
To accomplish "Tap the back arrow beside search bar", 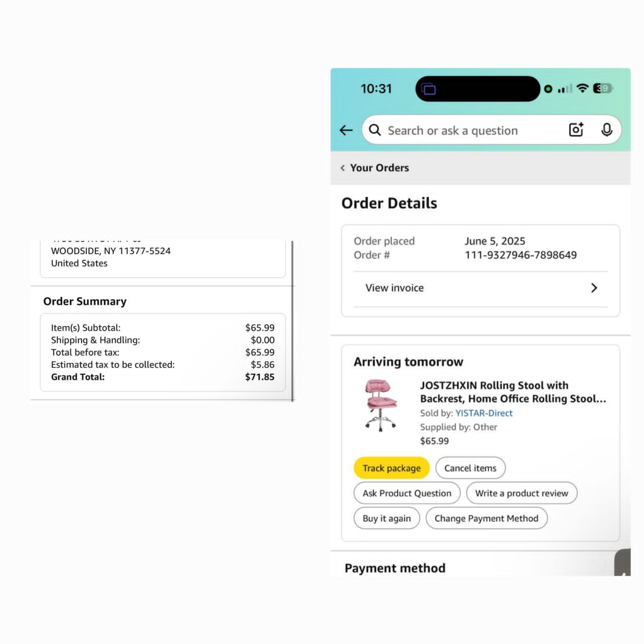I will coord(346,130).
